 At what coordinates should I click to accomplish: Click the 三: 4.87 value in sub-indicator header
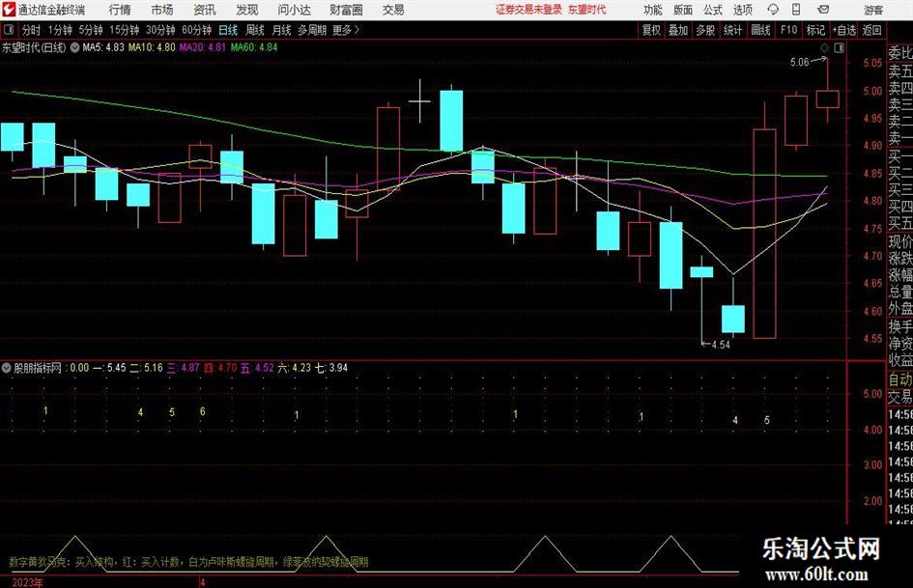coord(184,368)
